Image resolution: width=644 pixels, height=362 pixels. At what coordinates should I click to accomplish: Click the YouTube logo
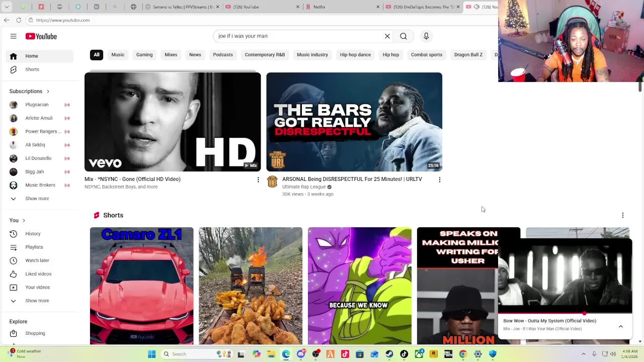pyautogui.click(x=41, y=36)
